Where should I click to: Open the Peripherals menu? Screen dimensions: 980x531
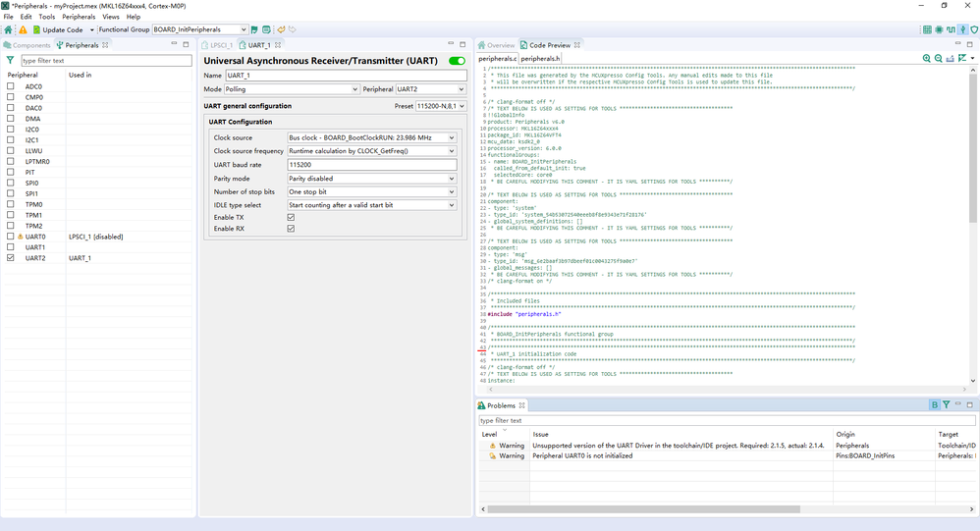(x=79, y=17)
